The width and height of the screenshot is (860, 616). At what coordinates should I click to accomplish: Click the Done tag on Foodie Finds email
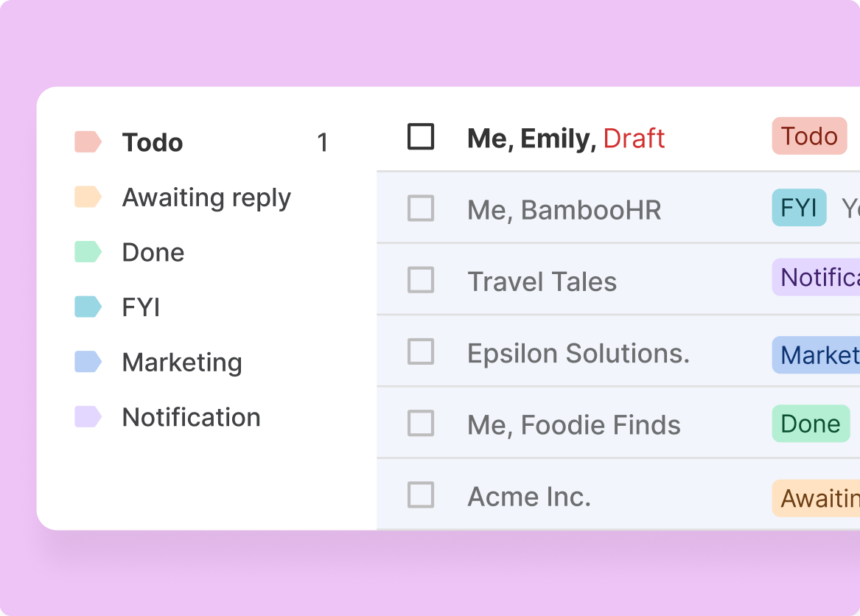pos(810,424)
